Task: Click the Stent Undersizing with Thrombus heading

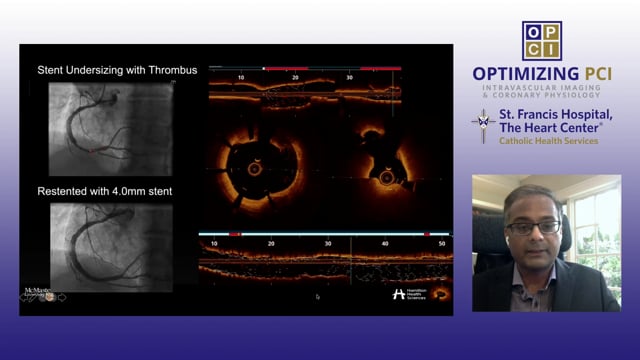Action: point(117,70)
